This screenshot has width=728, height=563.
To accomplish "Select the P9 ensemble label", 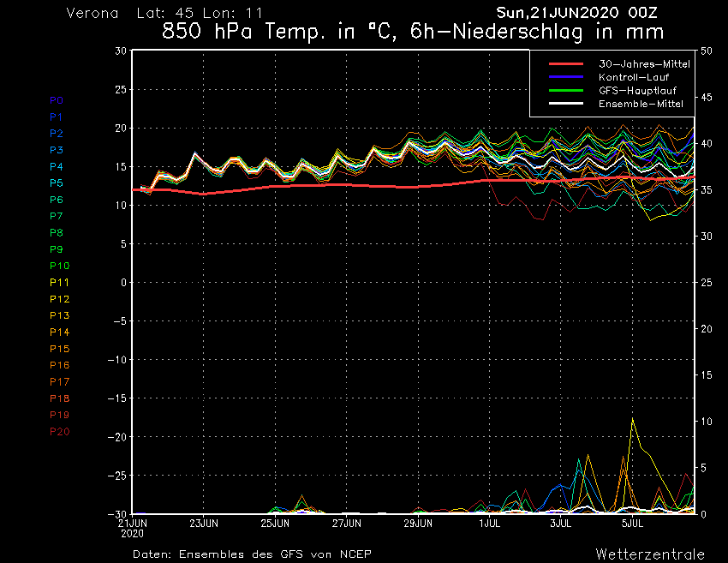I will [x=57, y=249].
